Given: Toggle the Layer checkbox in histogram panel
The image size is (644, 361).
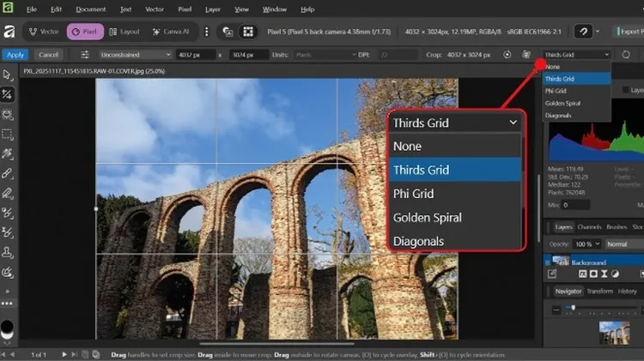Looking at the screenshot, I should coord(627,90).
